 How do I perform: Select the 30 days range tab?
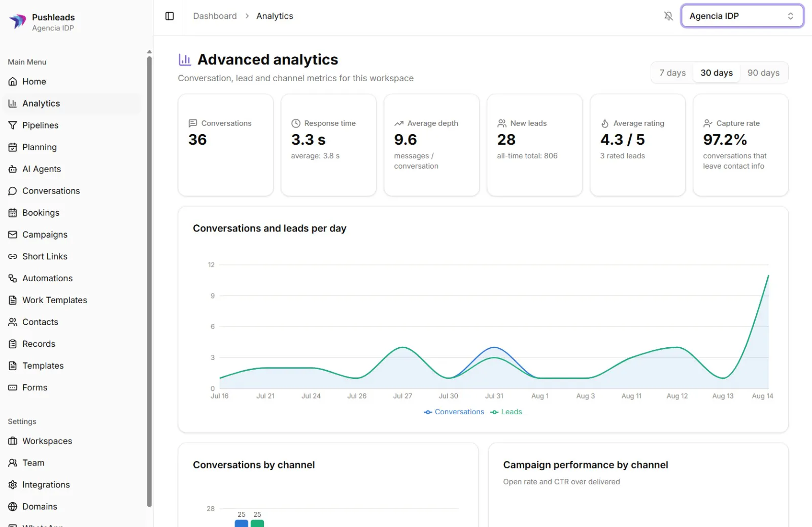tap(717, 73)
